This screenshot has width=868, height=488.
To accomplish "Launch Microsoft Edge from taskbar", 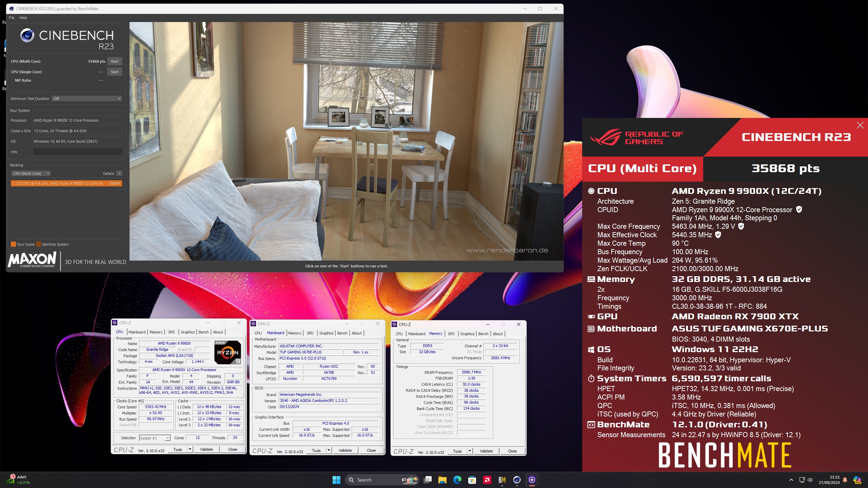I will (x=457, y=480).
